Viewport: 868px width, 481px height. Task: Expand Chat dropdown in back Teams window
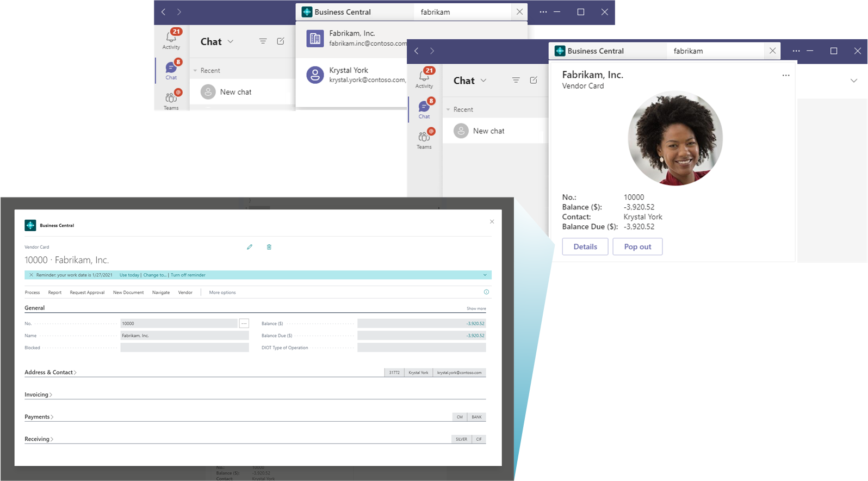[x=231, y=41]
